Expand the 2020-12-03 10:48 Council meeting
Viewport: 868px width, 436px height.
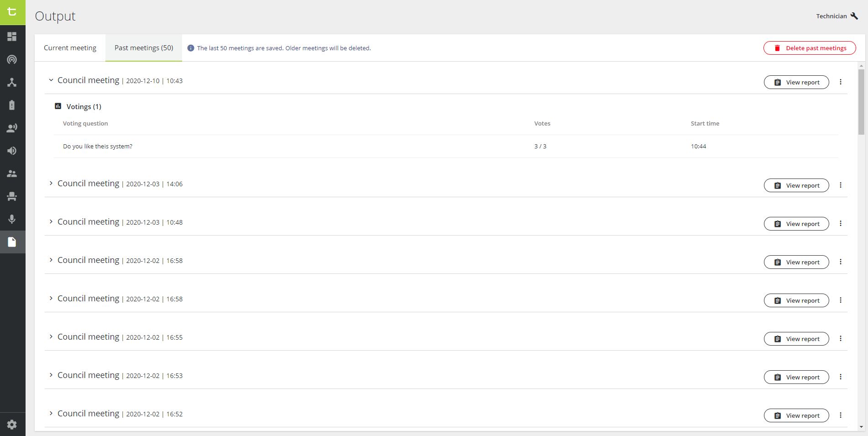51,222
